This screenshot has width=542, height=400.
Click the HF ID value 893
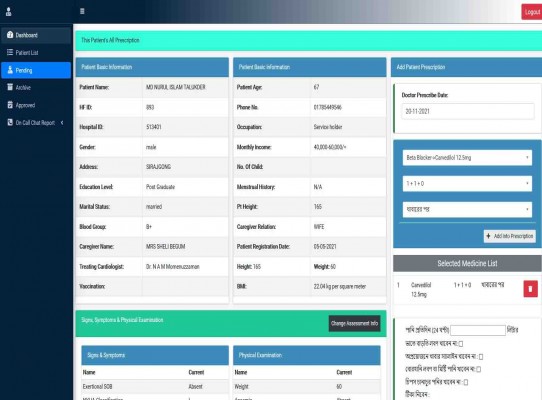pos(150,107)
